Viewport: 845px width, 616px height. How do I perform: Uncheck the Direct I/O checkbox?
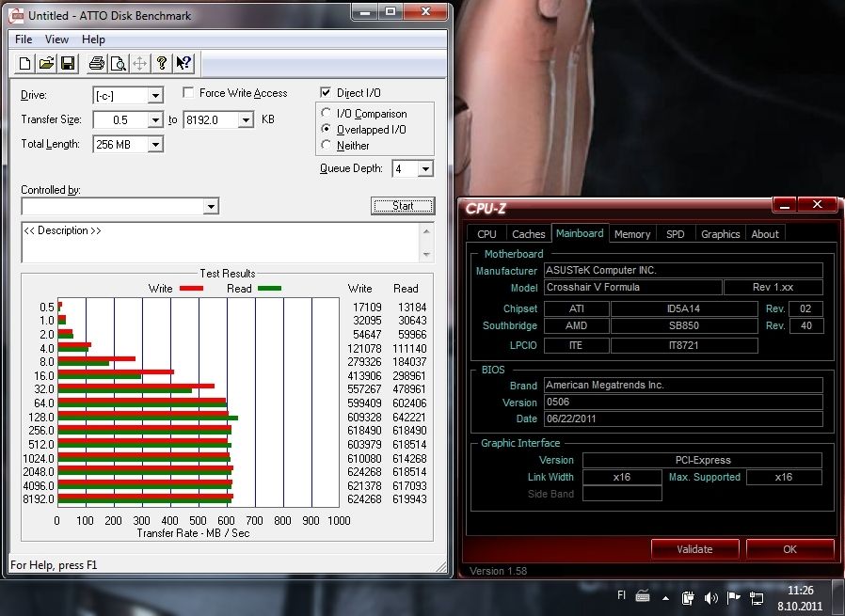pos(326,92)
